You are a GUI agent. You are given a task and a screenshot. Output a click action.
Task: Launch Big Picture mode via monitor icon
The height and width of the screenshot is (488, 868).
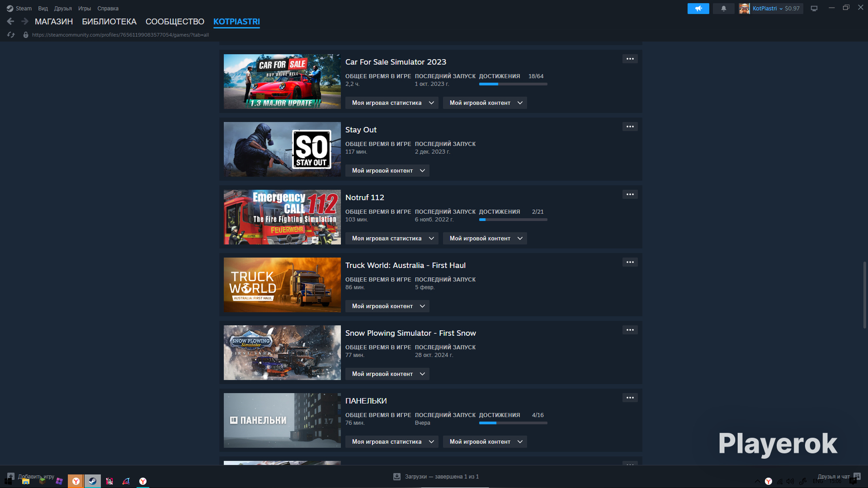click(x=814, y=8)
